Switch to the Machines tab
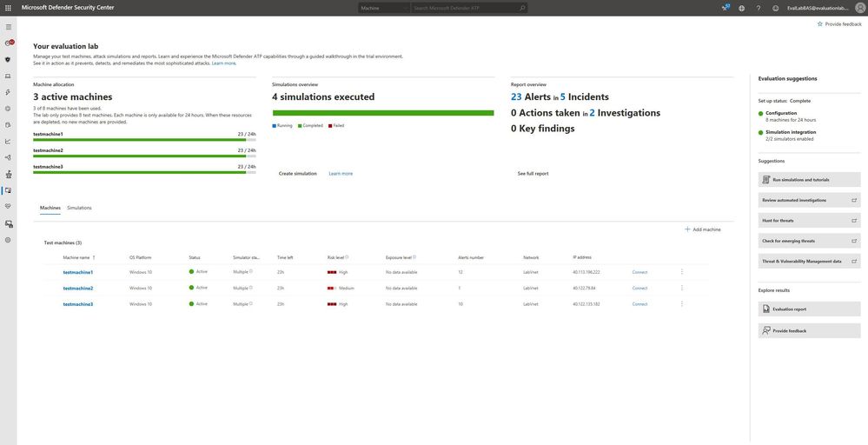The width and height of the screenshot is (868, 445). click(x=50, y=208)
